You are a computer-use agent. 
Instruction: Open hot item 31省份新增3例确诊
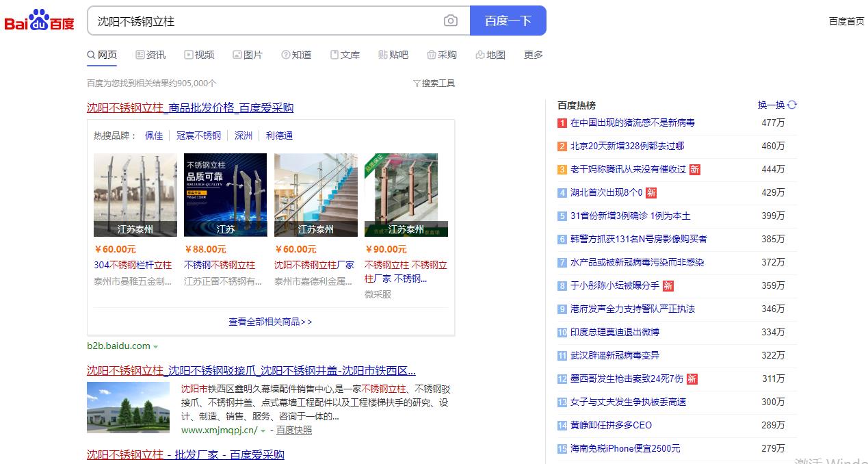click(x=631, y=216)
